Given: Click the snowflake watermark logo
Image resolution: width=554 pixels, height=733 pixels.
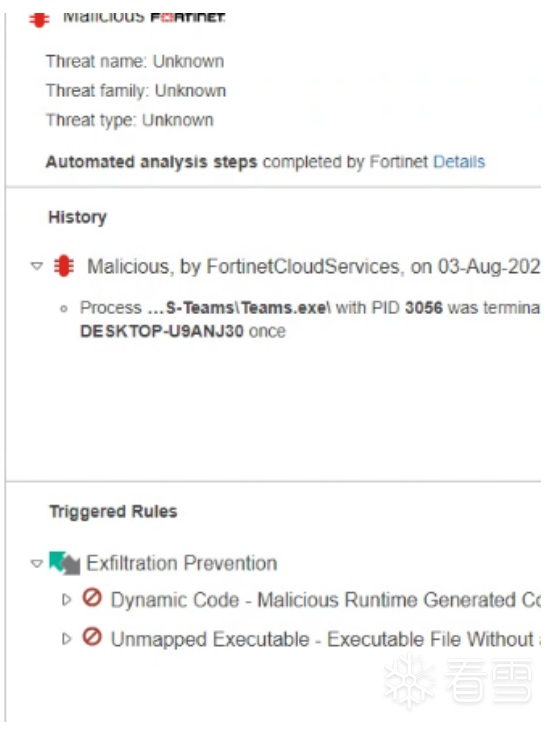Looking at the screenshot, I should (x=410, y=681).
